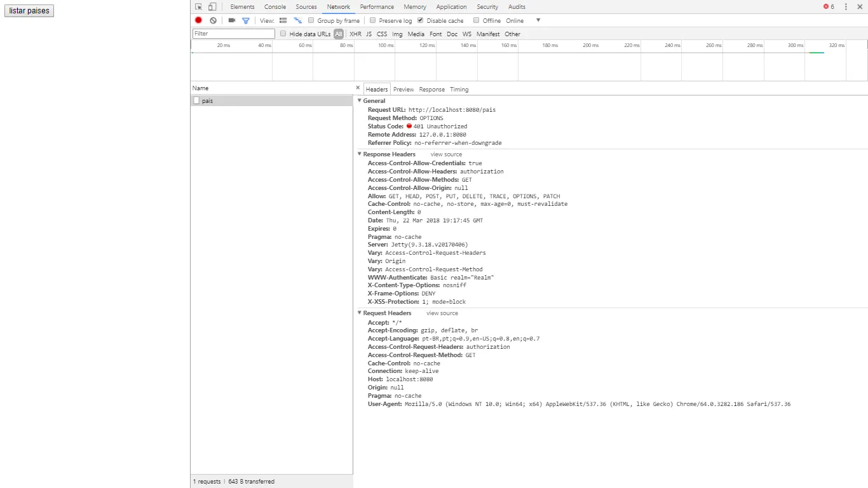Image resolution: width=868 pixels, height=488 pixels.
Task: Collapse the Response Headers section
Action: [360, 154]
